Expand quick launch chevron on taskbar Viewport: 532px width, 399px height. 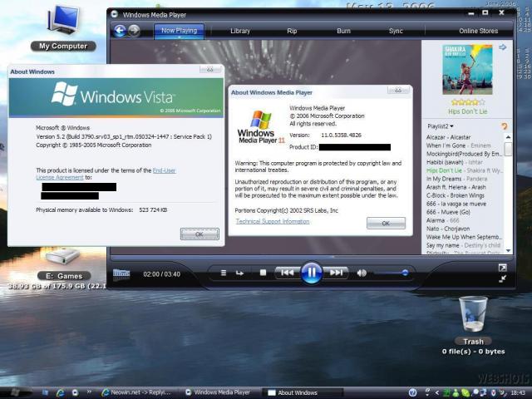[x=89, y=392]
